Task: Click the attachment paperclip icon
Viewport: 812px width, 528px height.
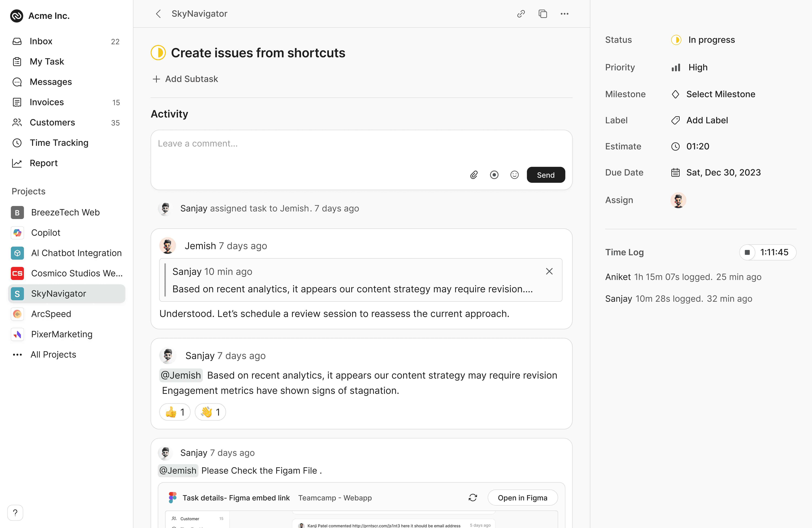Action: tap(474, 175)
